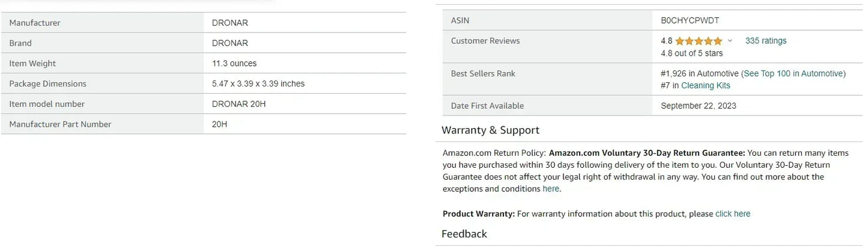Click the five-star rating icons
This screenshot has width=868, height=250.
coord(699,41)
